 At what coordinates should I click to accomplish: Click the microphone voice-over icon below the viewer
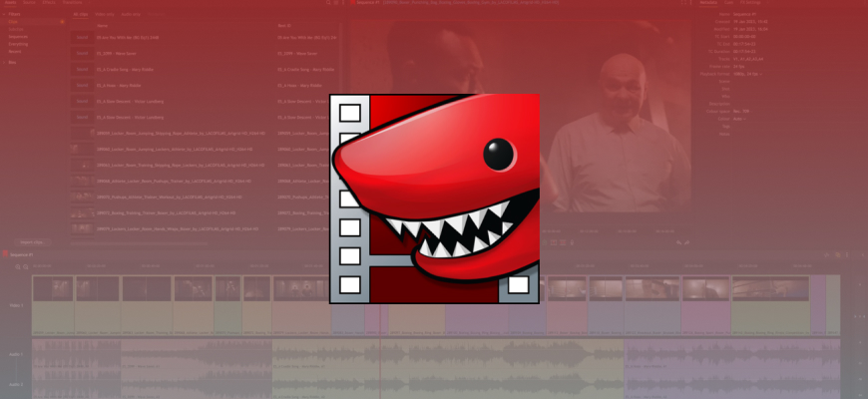tap(572, 242)
